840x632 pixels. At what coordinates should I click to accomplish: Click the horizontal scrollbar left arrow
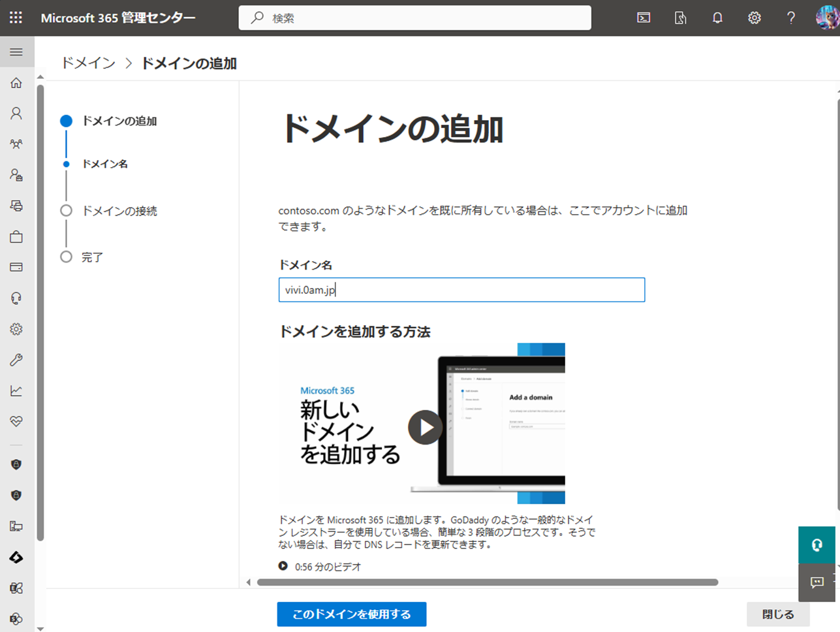[x=248, y=582]
